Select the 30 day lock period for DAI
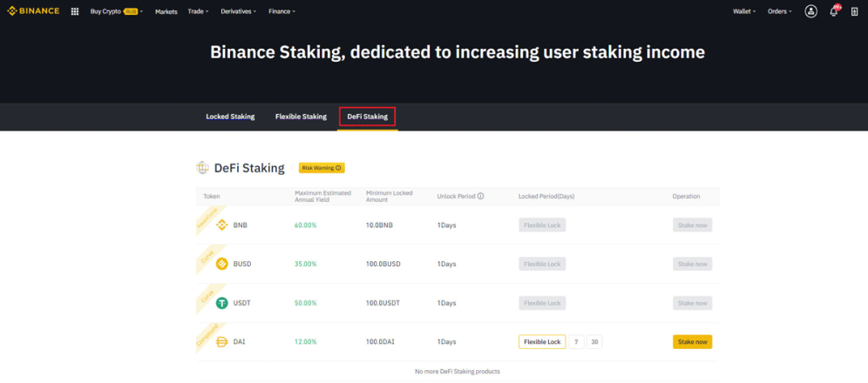Image resolution: width=868 pixels, height=383 pixels. coord(594,341)
